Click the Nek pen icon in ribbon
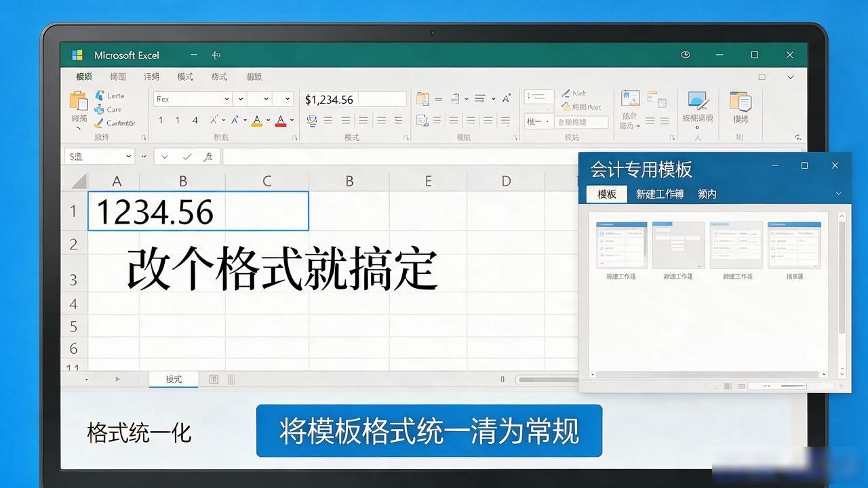The height and width of the screenshot is (488, 868). [566, 94]
